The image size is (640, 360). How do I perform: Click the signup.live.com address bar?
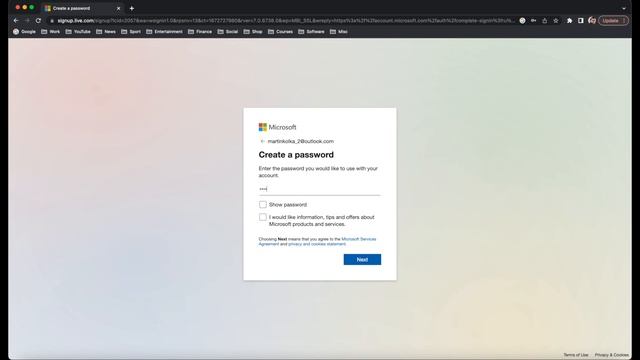286,20
